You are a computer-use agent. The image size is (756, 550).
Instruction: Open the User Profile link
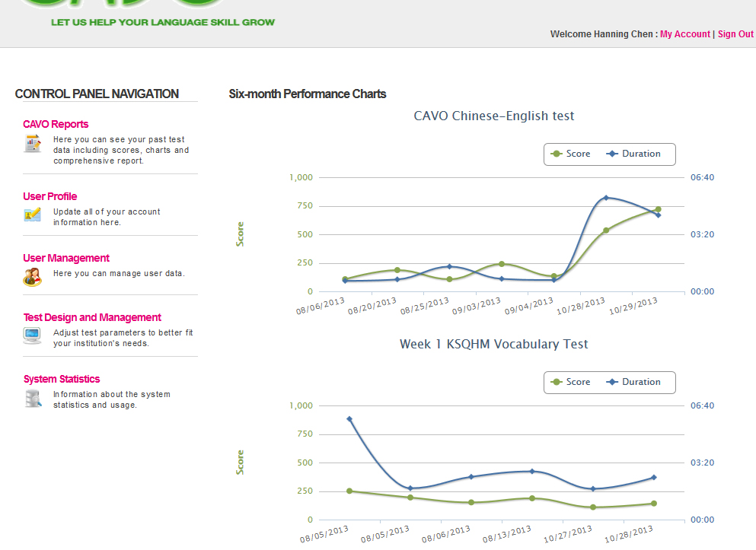50,196
